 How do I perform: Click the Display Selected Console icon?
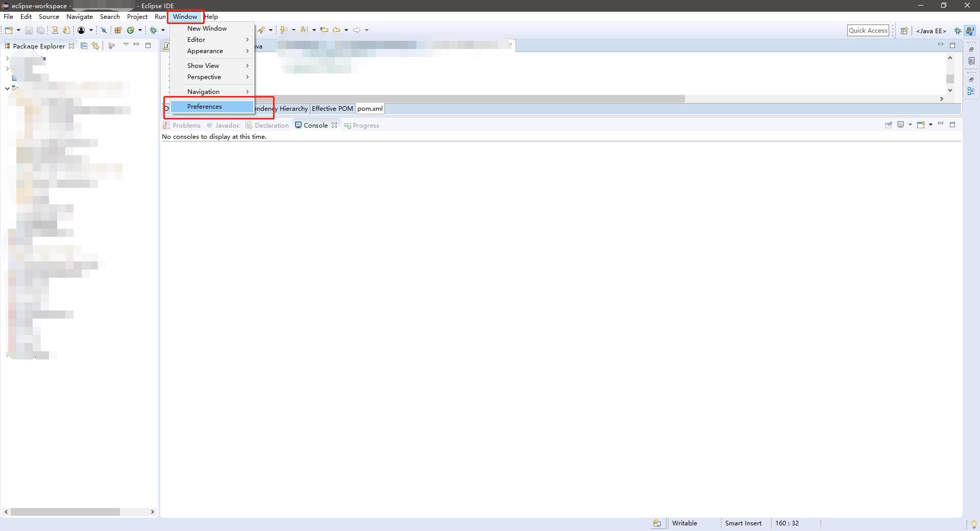901,125
